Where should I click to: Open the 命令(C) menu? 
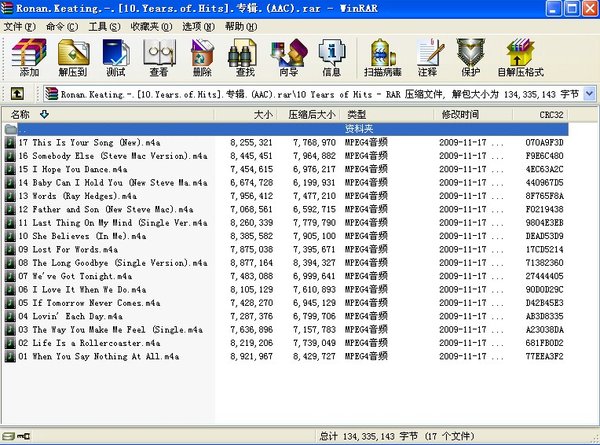(62, 26)
